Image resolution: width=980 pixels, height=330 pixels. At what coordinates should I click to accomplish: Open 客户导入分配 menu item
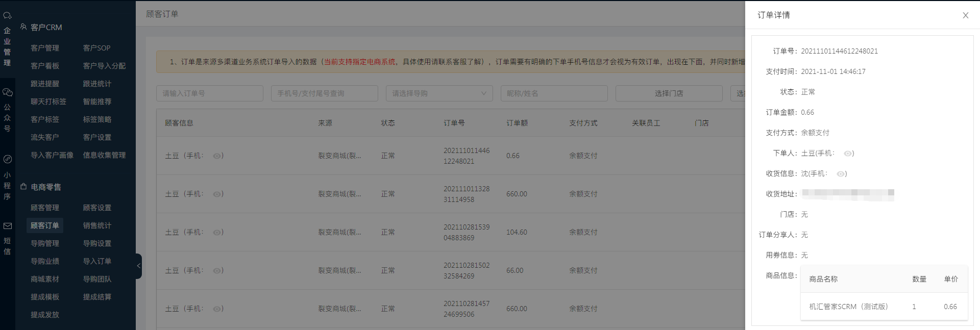pos(104,66)
